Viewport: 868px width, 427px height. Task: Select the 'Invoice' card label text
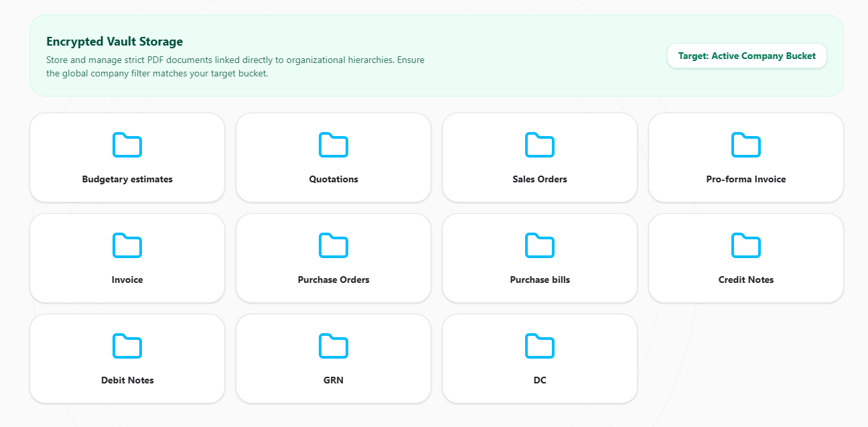tap(127, 280)
